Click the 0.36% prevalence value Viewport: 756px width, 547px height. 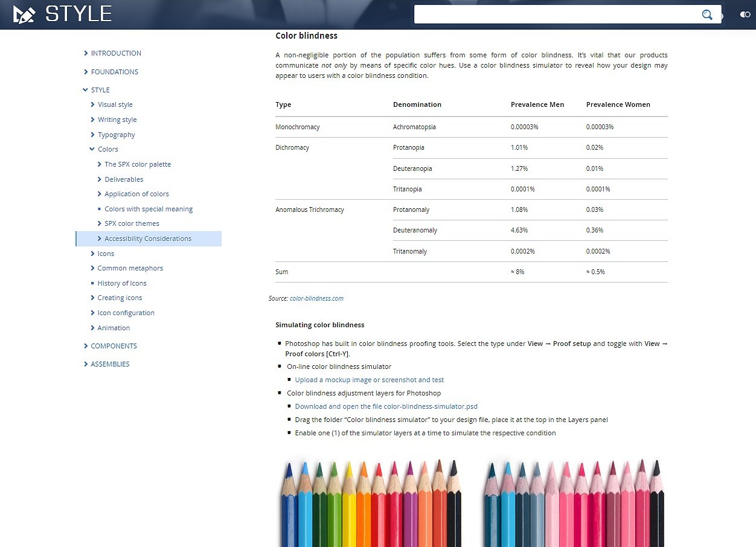(x=595, y=230)
